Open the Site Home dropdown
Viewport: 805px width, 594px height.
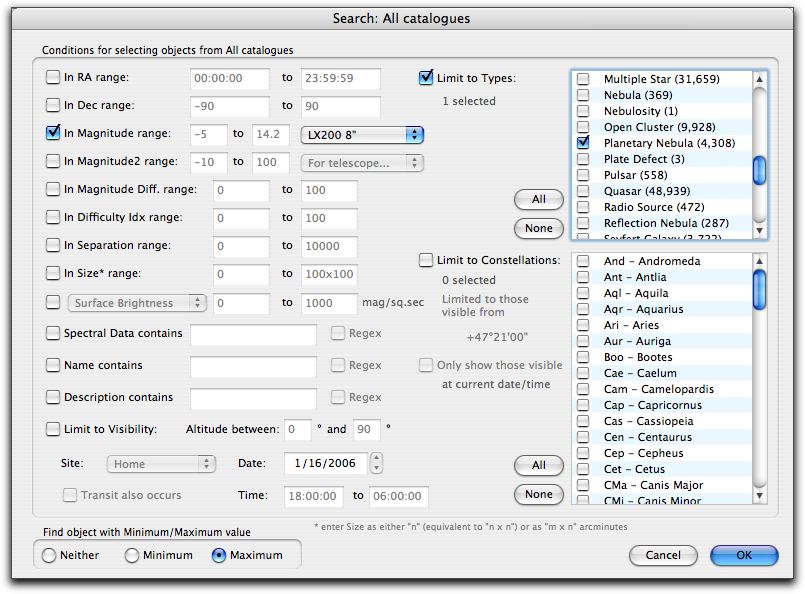tap(162, 464)
